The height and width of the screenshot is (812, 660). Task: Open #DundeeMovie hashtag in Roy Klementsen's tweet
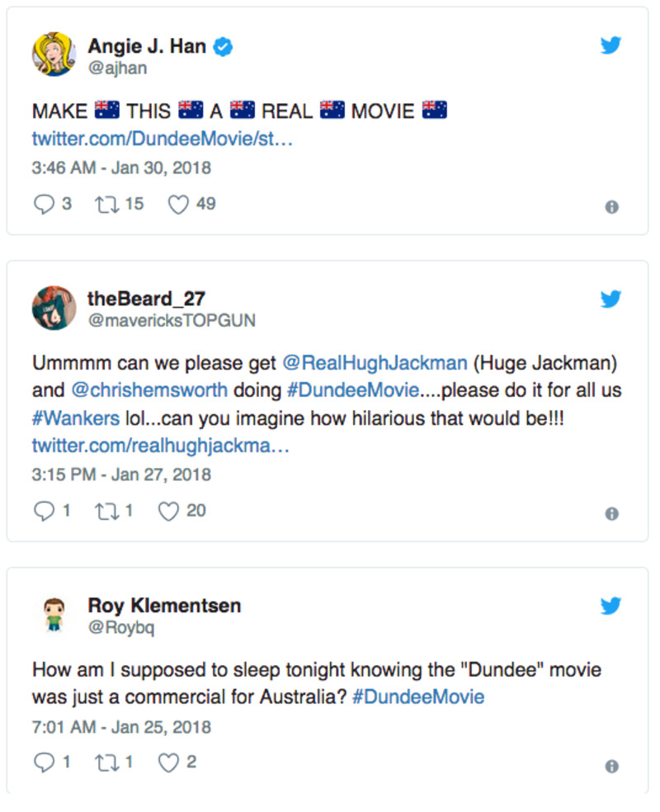coord(418,696)
